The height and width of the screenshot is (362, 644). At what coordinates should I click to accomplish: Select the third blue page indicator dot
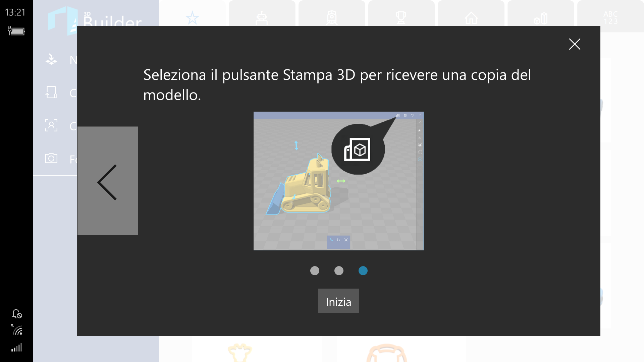(363, 270)
